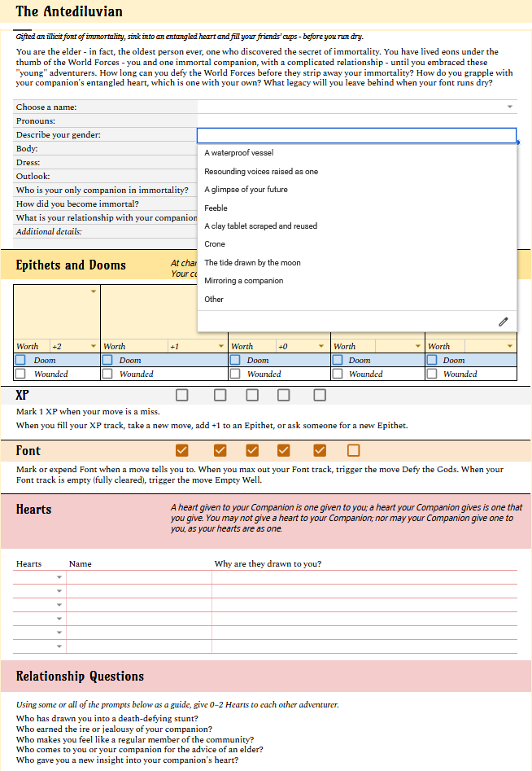The width and height of the screenshot is (532, 771).
Task: Click the 'Outlook:' label
Action: (33, 176)
